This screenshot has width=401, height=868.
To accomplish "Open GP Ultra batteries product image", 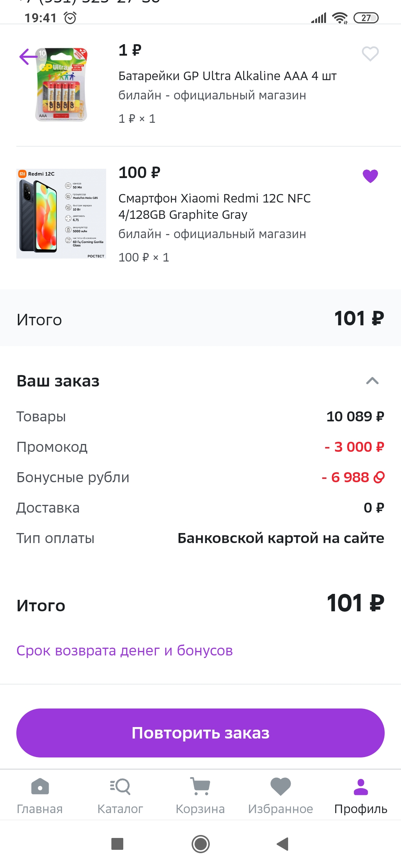I will [62, 85].
